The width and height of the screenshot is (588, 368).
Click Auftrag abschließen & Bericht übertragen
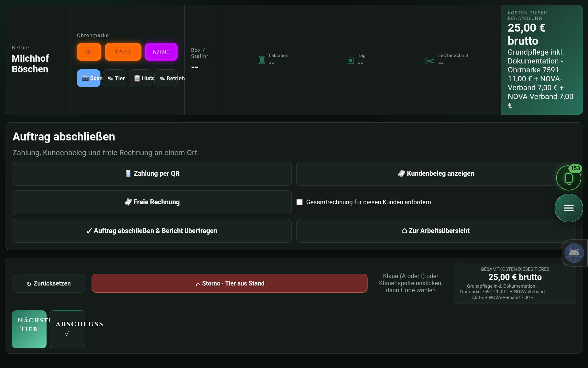(152, 231)
